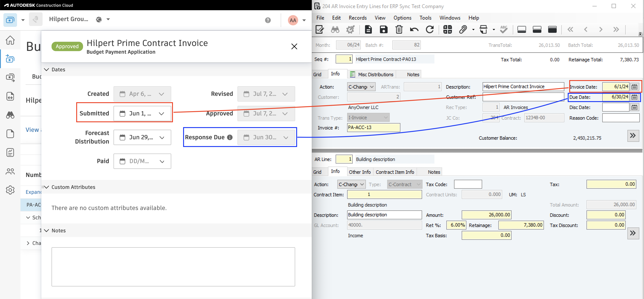Screen dimensions: 644x299
Task: Open the binoculars icon in Autodesk sidebar
Action: coord(10,115)
